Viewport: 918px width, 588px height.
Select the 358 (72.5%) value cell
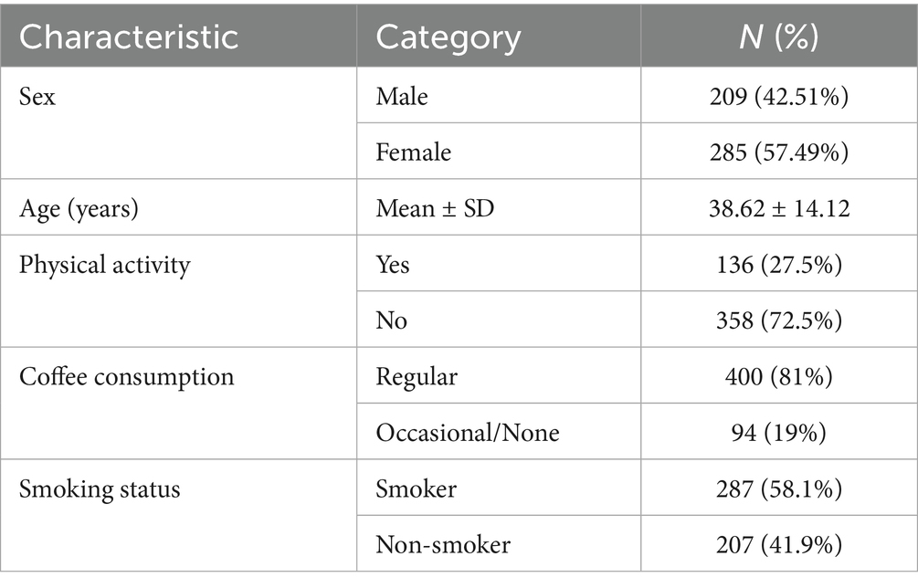pos(779,320)
